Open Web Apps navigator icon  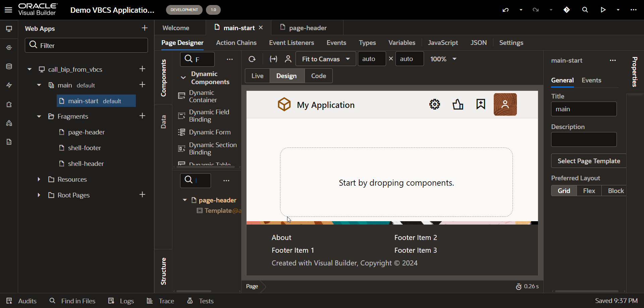point(9,29)
